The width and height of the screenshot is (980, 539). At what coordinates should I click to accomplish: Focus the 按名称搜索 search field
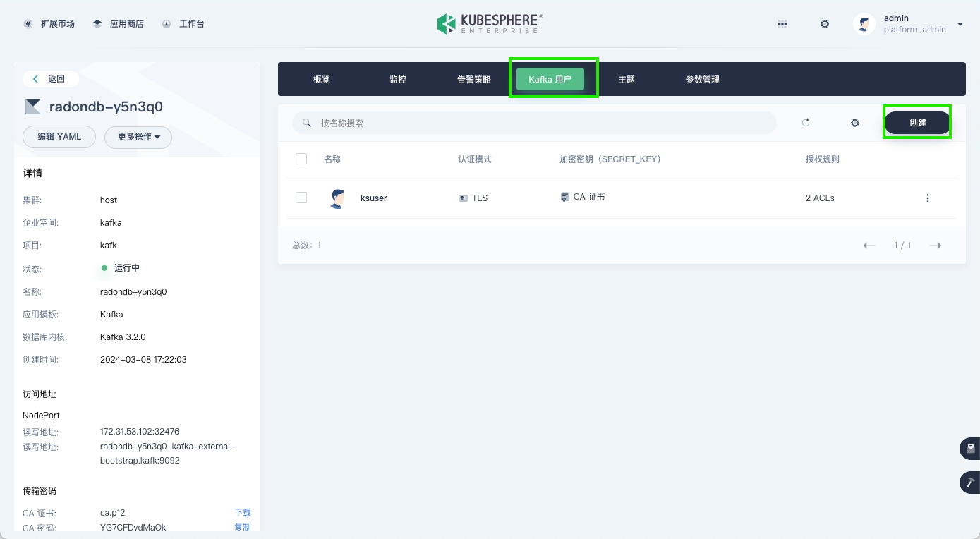click(x=536, y=123)
